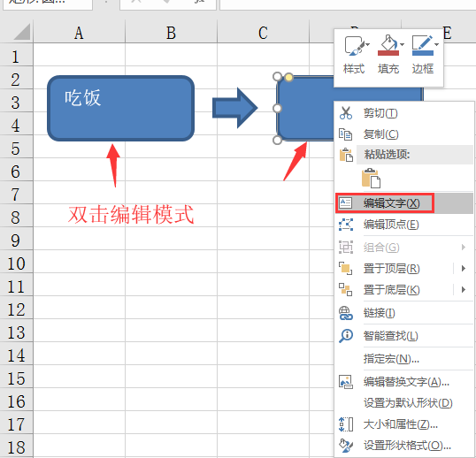Click the bottom-left resize handle of selected shape
This screenshot has height=458, width=476.
277,140
